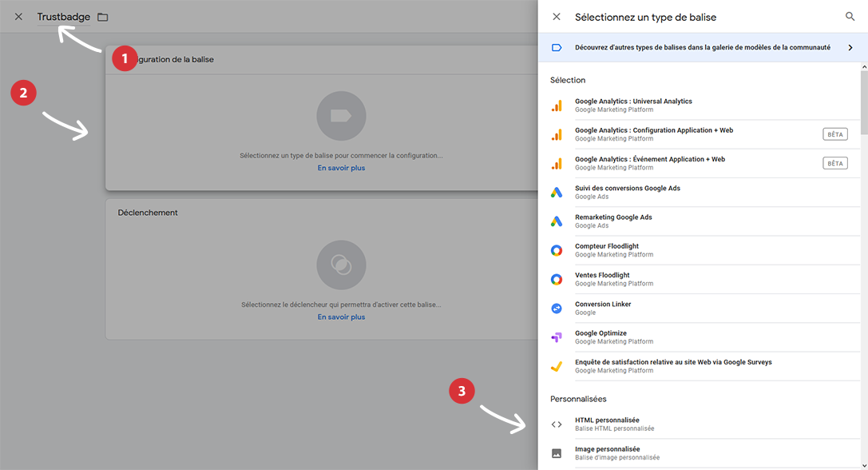Image resolution: width=868 pixels, height=470 pixels.
Task: Click Conversion Linker blue icon
Action: 557,309
